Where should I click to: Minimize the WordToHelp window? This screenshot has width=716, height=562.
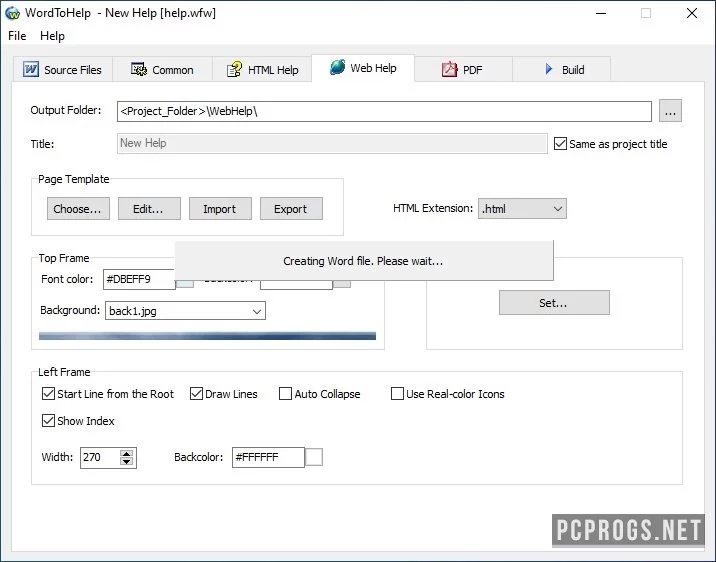pyautogui.click(x=601, y=13)
